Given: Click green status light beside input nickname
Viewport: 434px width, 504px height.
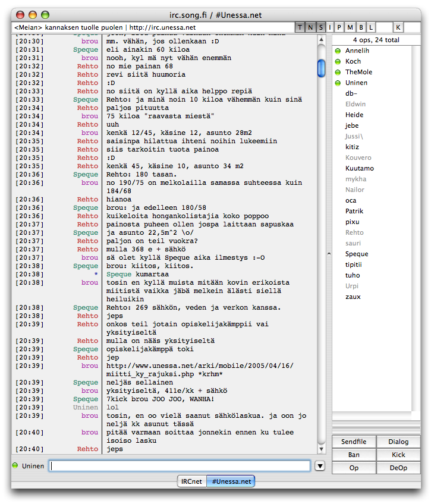Looking at the screenshot, I should (x=15, y=465).
